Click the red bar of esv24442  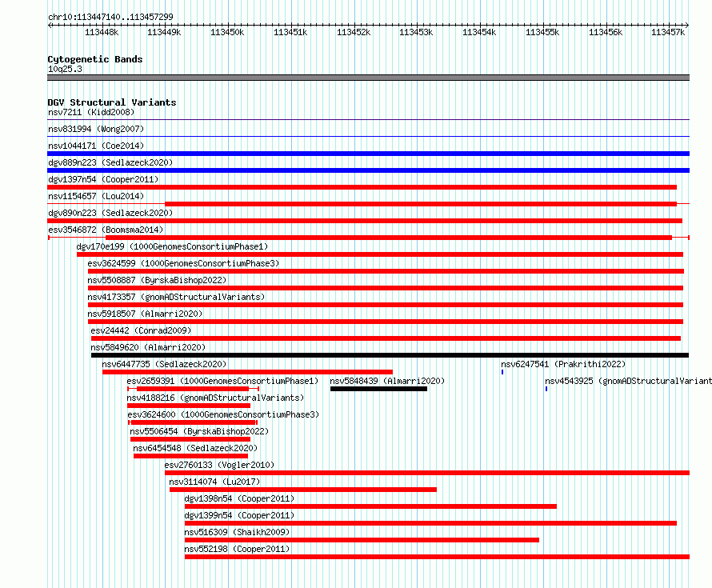pos(386,338)
